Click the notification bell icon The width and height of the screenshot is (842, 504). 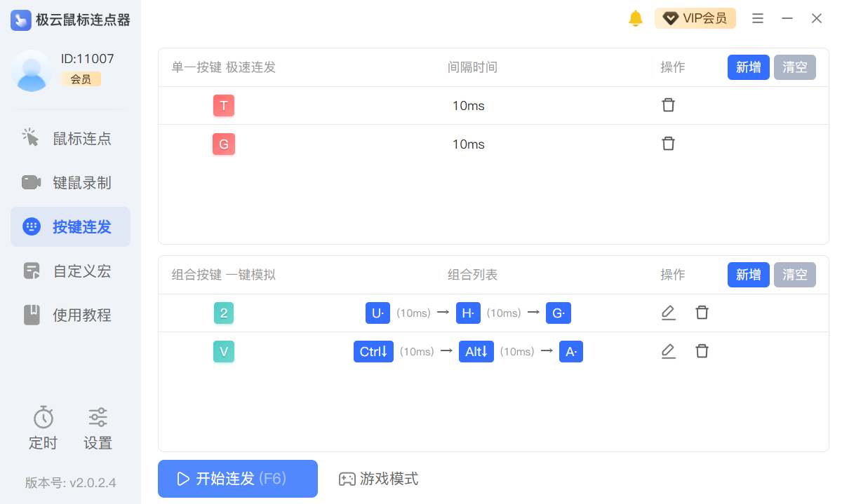(635, 19)
